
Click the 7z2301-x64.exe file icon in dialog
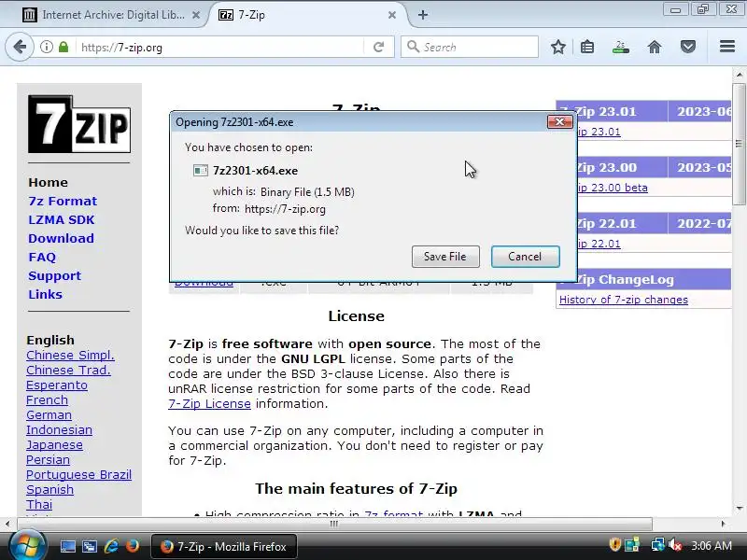click(200, 170)
